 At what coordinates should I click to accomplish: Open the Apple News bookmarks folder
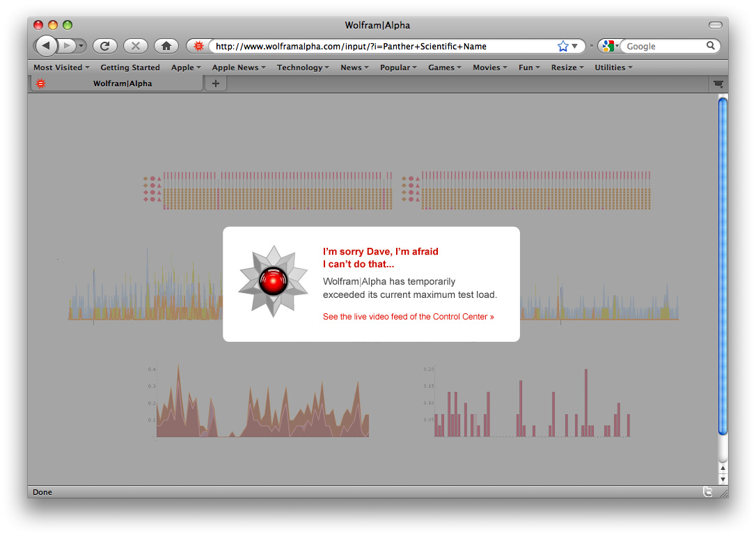pyautogui.click(x=239, y=68)
